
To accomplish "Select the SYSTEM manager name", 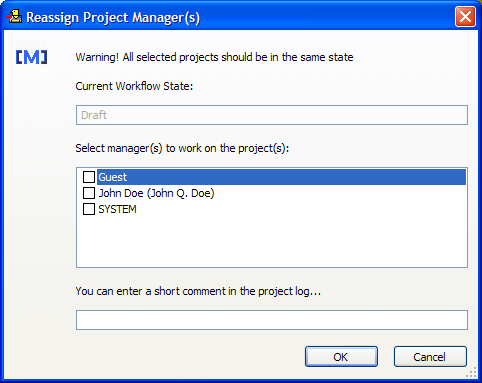I will coord(117,209).
